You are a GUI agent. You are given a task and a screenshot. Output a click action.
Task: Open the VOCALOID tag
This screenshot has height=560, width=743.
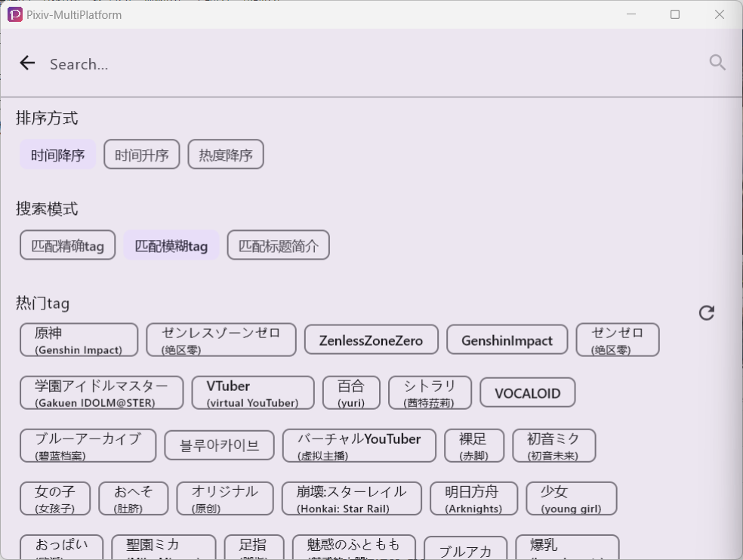(x=527, y=393)
